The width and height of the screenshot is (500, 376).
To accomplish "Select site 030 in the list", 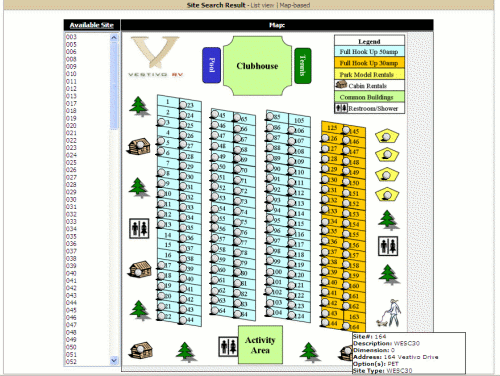I will point(71,199).
